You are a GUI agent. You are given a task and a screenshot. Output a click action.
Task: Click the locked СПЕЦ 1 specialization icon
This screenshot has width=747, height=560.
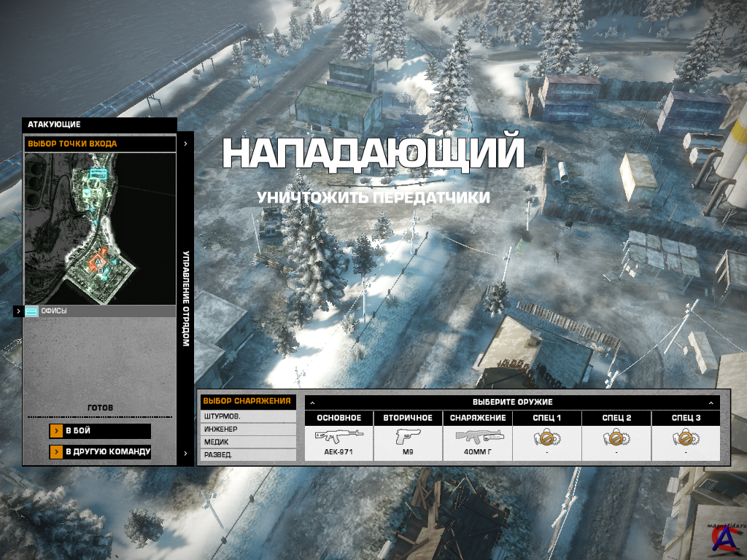pyautogui.click(x=547, y=437)
